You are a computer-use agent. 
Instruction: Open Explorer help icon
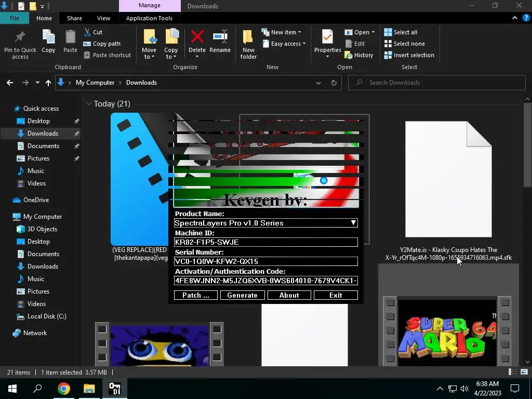527,18
